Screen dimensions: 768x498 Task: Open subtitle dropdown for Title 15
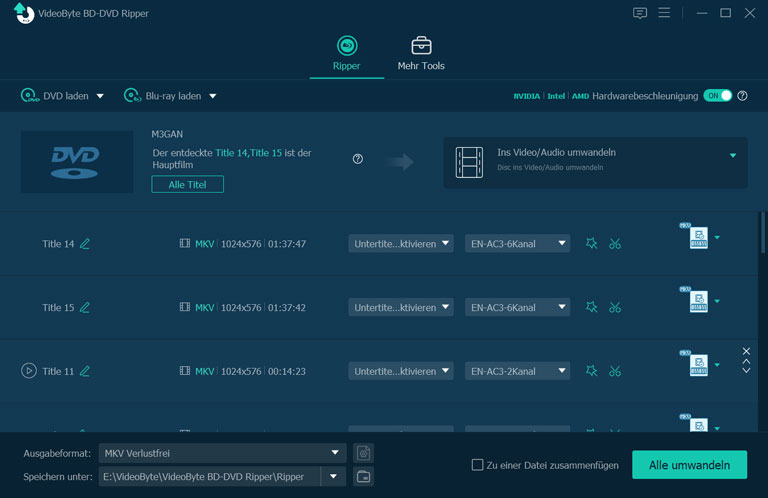point(401,307)
